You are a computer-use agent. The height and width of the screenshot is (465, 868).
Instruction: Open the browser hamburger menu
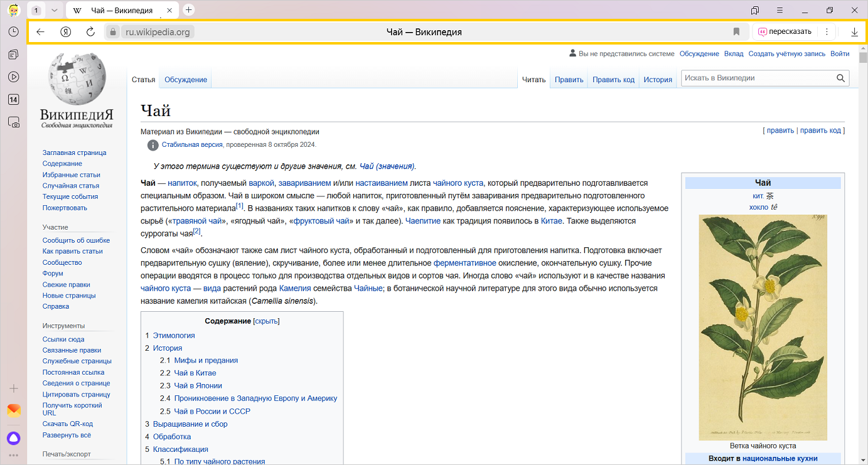(780, 10)
